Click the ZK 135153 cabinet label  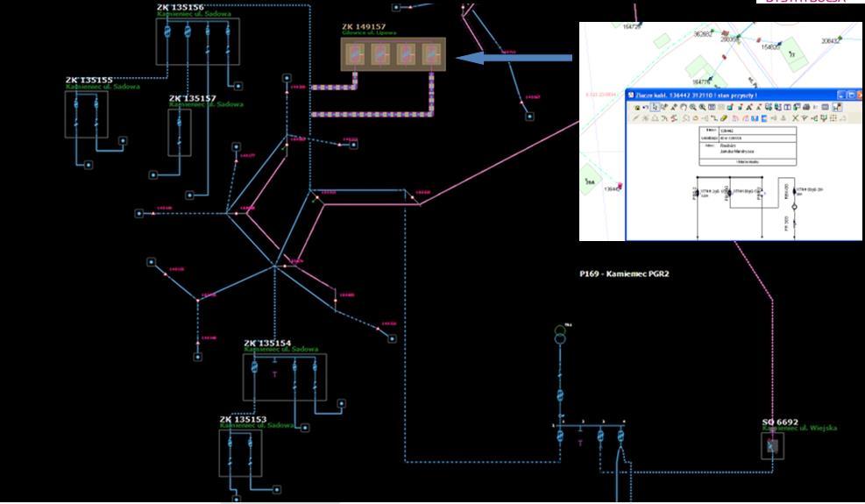coord(244,420)
